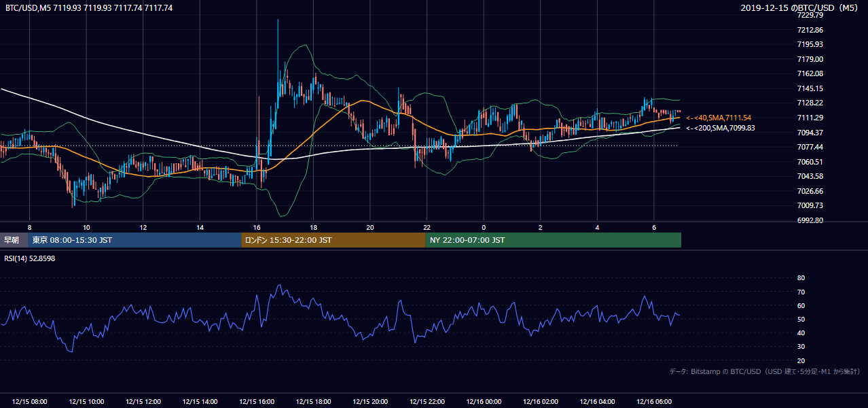The width and height of the screenshot is (868, 408).
Task: Click the hour label 22 under the chart
Action: point(427,227)
